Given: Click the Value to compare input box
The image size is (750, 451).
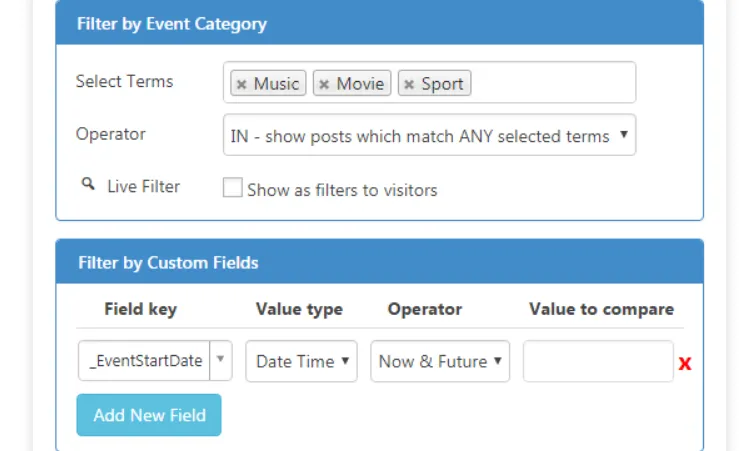Looking at the screenshot, I should pyautogui.click(x=597, y=361).
